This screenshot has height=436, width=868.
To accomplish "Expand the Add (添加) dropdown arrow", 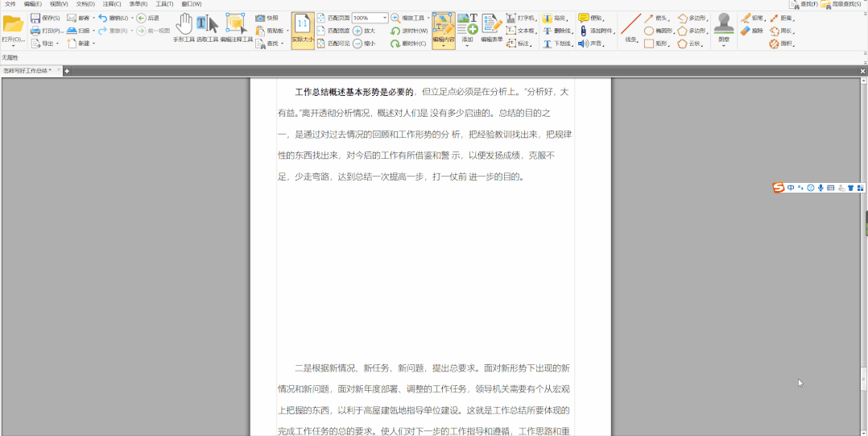I will 467,46.
